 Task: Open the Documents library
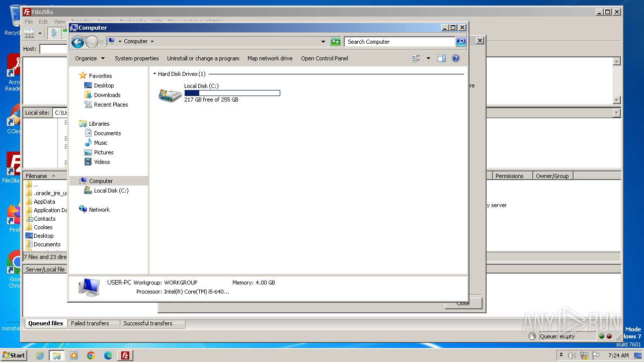[107, 133]
